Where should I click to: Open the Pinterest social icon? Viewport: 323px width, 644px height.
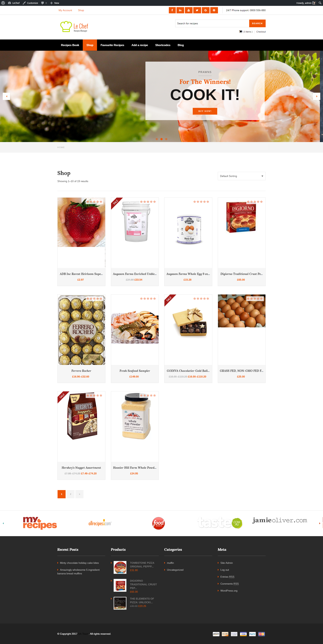pyautogui.click(x=214, y=10)
